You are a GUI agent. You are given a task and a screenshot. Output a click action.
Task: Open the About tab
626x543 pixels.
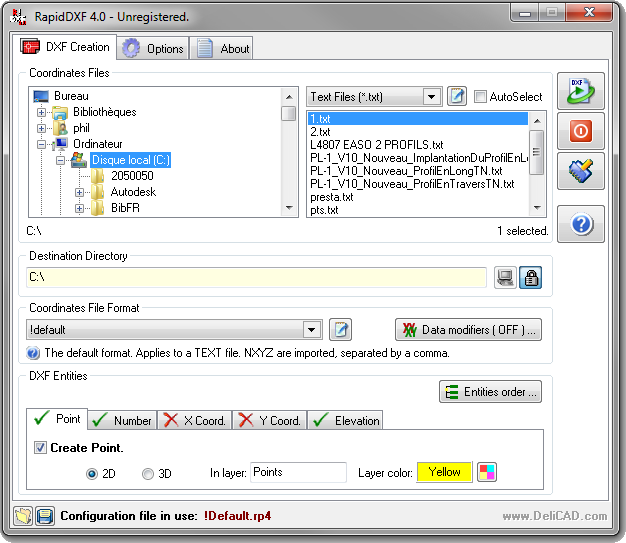point(221,48)
